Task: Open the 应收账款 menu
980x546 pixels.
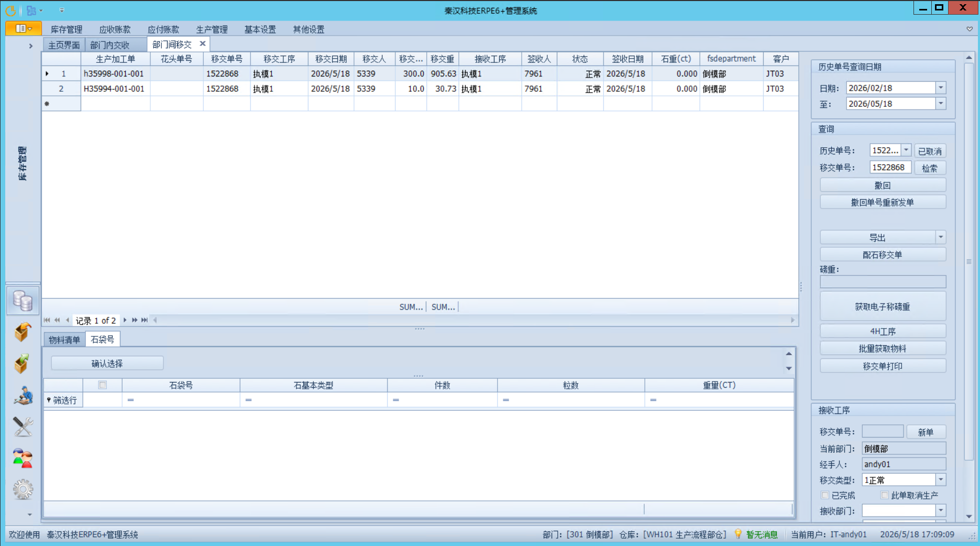Action: tap(115, 29)
